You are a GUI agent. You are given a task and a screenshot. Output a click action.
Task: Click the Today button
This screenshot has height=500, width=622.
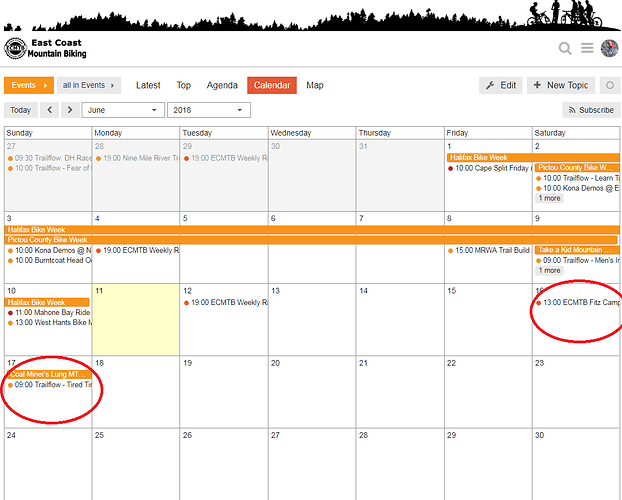pyautogui.click(x=21, y=110)
